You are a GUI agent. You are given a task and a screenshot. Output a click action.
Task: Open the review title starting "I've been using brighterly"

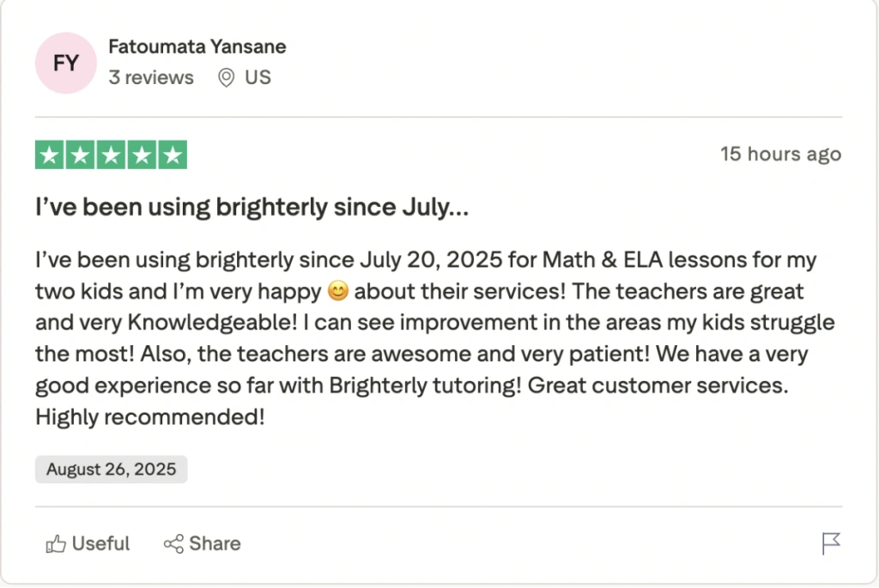click(x=252, y=208)
